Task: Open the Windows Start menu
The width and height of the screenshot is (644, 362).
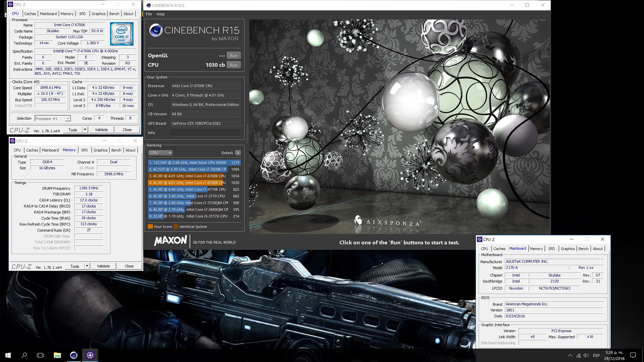Action: point(8,355)
